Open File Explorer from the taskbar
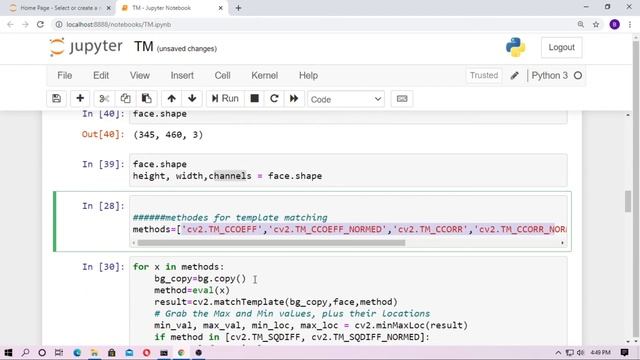640x360 pixels. (x=94, y=353)
